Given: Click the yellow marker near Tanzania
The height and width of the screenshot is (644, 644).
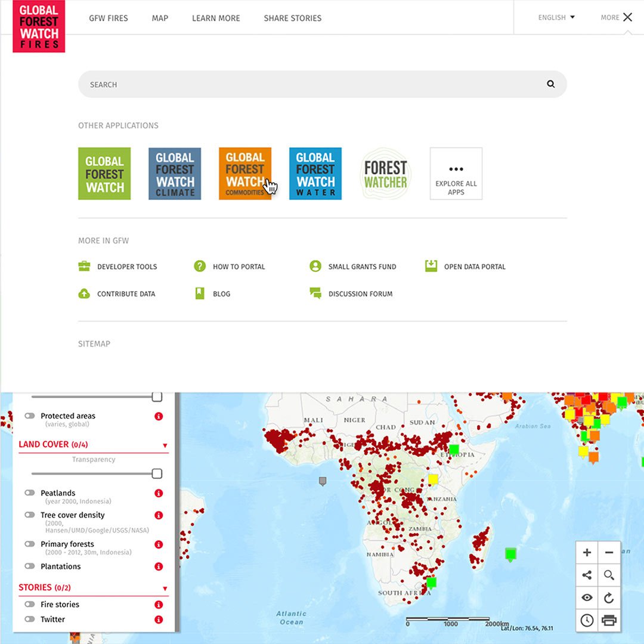Looking at the screenshot, I should pos(433,479).
